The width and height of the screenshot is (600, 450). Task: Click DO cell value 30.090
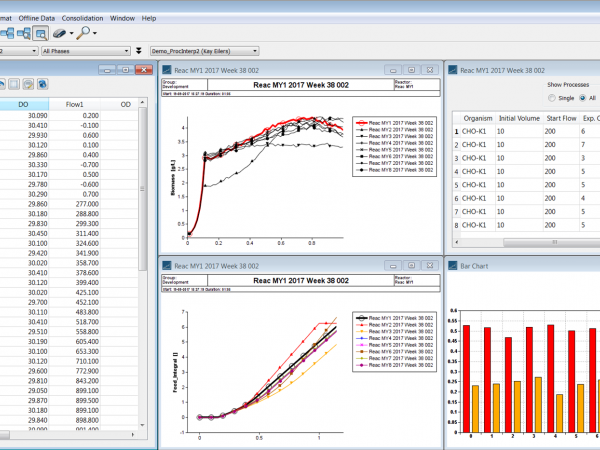coord(24,116)
